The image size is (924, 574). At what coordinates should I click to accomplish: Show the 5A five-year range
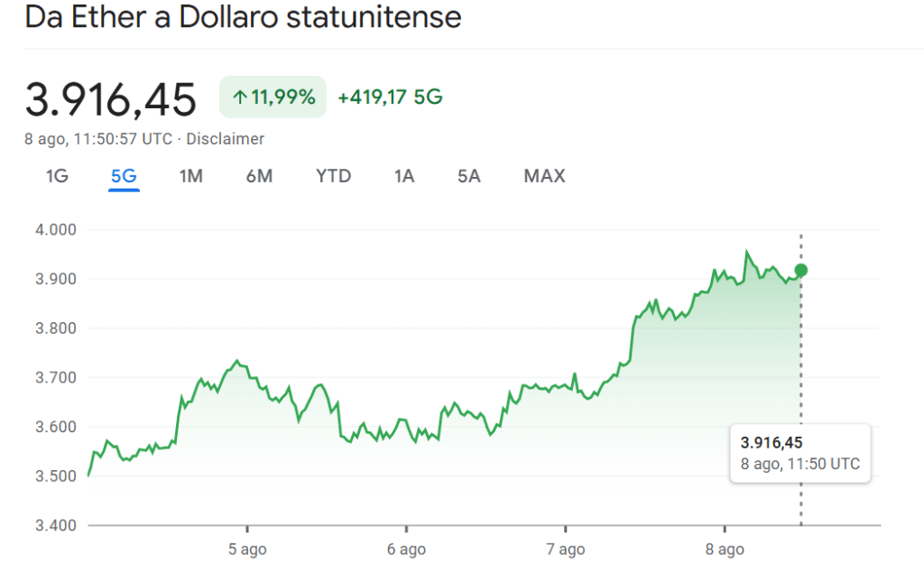(x=468, y=176)
